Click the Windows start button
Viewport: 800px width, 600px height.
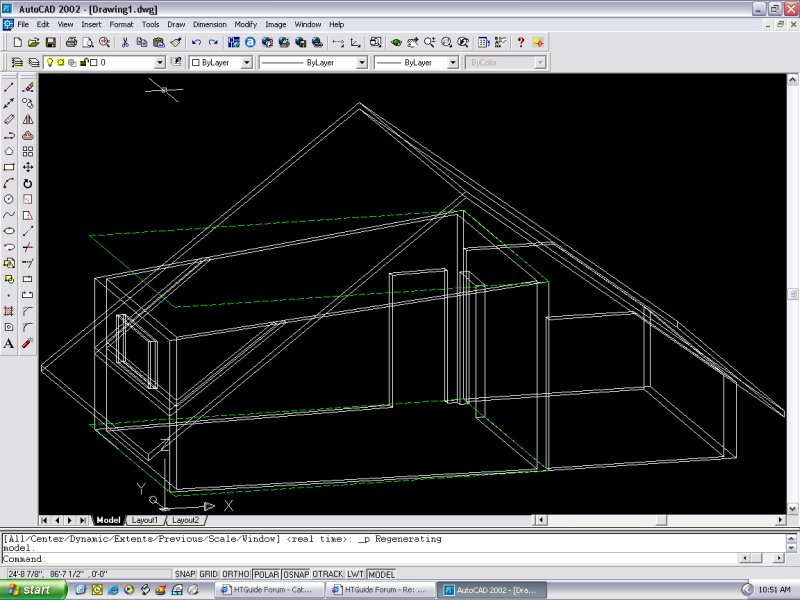[x=33, y=590]
